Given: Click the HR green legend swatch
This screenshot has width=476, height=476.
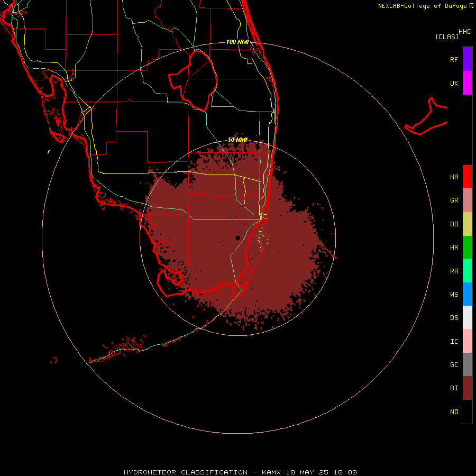Looking at the screenshot, I should [467, 248].
